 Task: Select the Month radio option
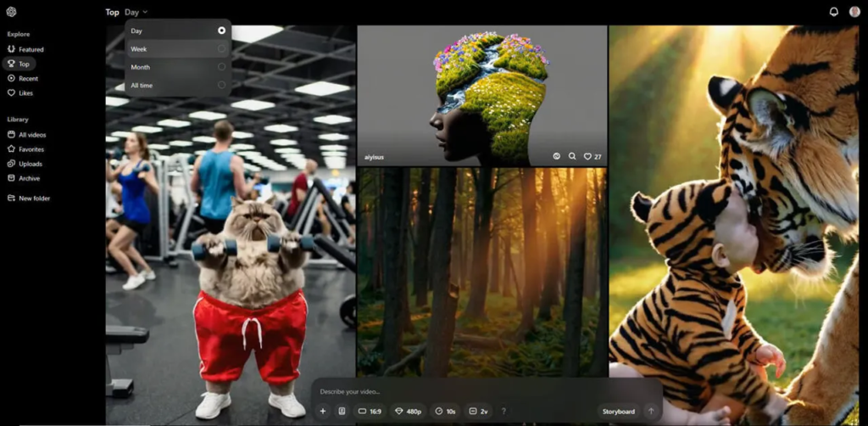coord(222,67)
